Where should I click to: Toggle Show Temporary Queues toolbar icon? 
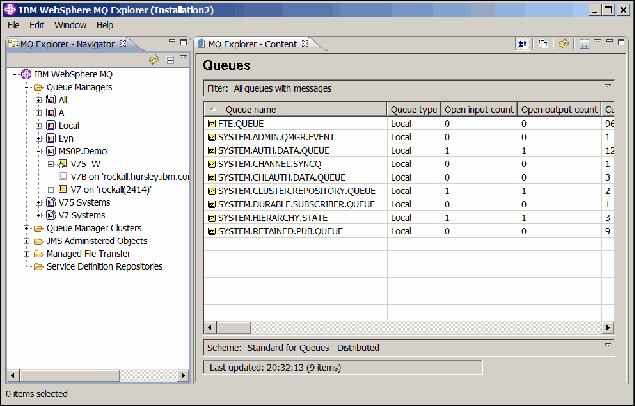tap(543, 44)
